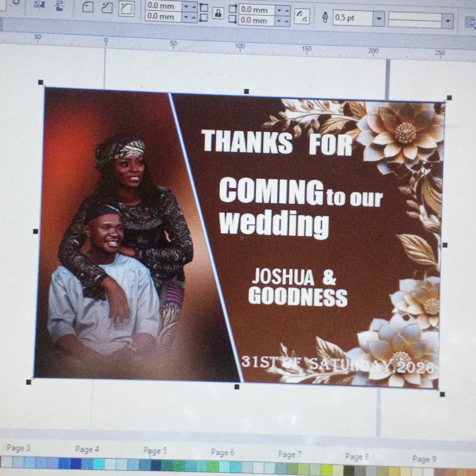Click the top-left corner radius field
Image resolution: width=476 pixels, height=476 pixels.
tap(163, 6)
